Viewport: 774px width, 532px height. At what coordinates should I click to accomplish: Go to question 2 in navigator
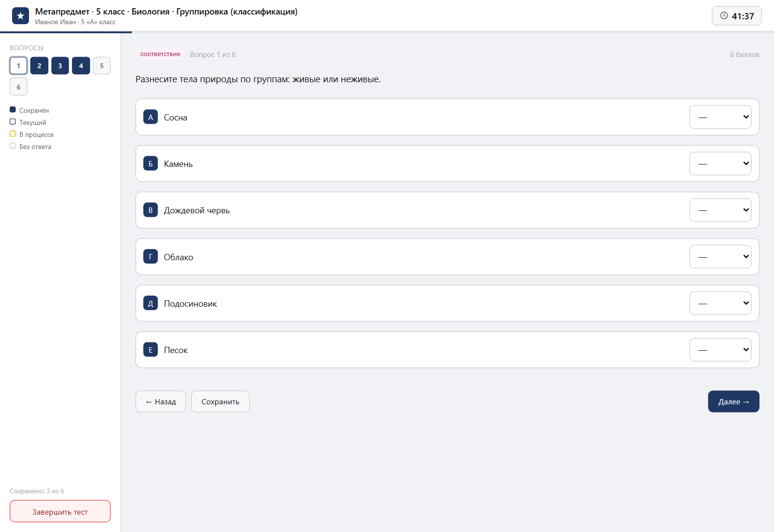[39, 66]
